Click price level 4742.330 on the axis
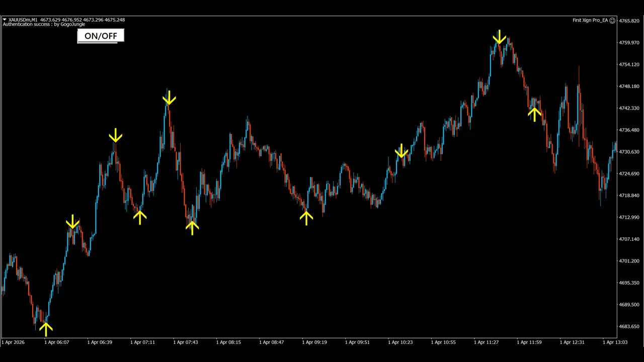Image resolution: width=644 pixels, height=362 pixels. click(629, 108)
